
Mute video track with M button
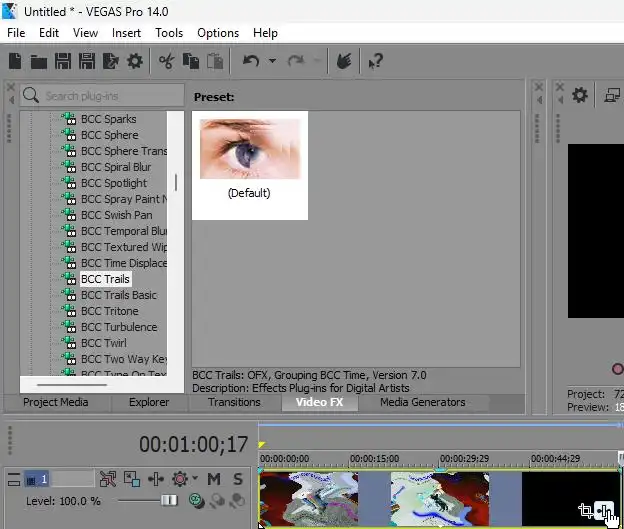point(214,479)
